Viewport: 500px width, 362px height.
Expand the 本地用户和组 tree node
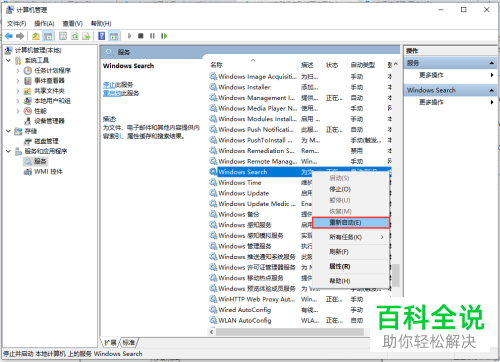click(18, 101)
